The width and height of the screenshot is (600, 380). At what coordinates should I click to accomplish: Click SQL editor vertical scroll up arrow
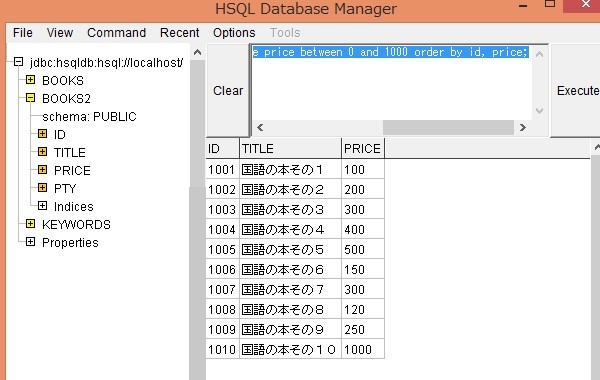pos(540,54)
